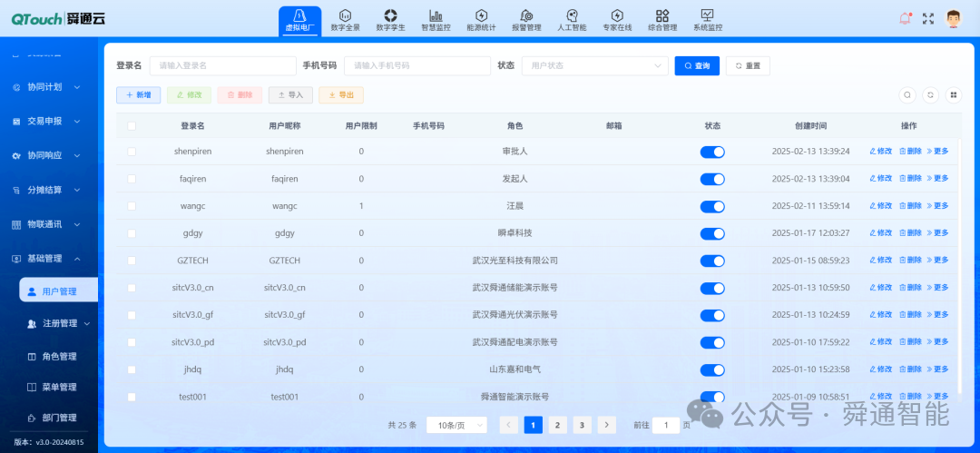This screenshot has width=980, height=453.
Task: Open the user avatar menu
Action: pos(953,19)
